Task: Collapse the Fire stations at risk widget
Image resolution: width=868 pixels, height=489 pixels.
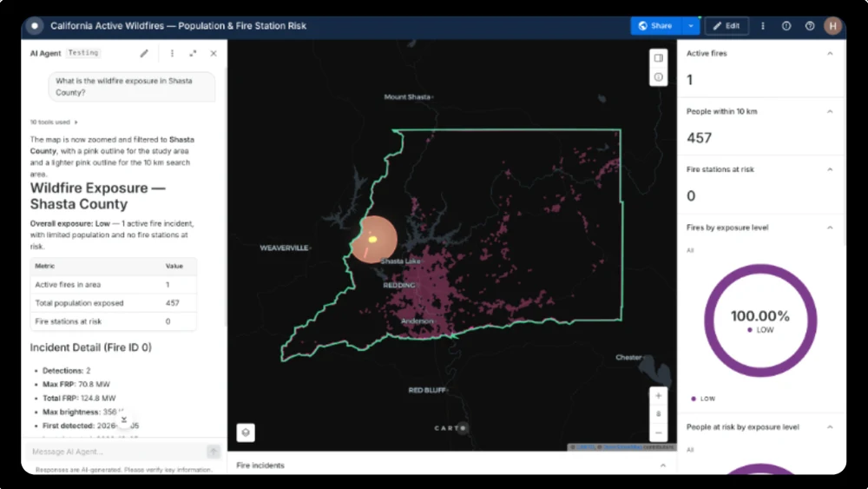Action: pos(830,169)
